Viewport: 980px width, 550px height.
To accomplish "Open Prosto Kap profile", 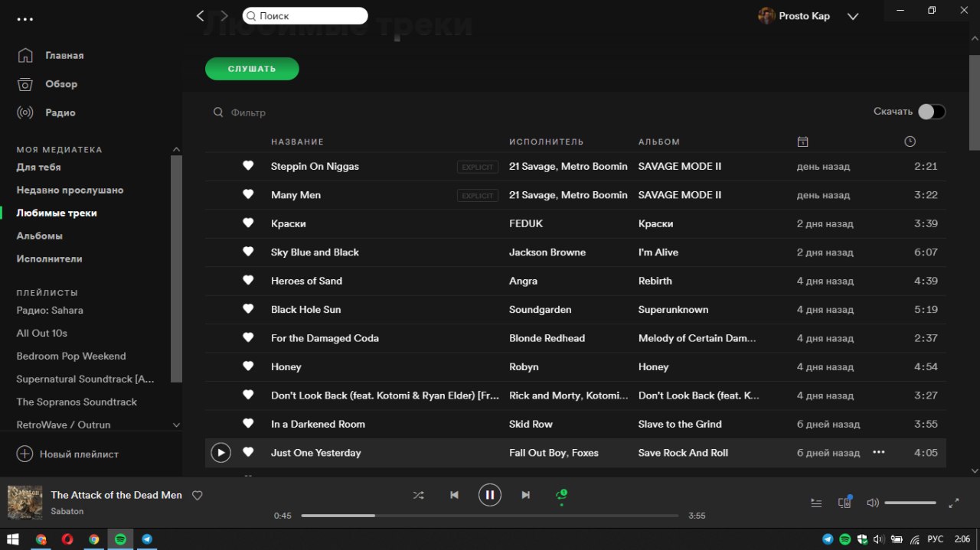I will [794, 16].
